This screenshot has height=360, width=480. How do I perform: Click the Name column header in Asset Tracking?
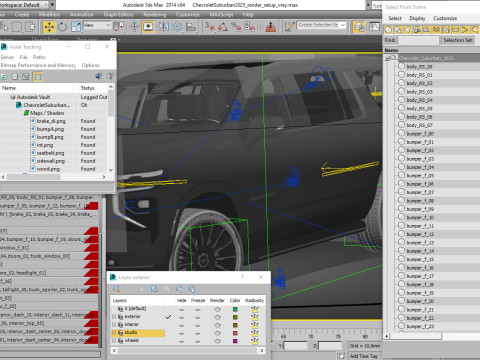pos(36,88)
